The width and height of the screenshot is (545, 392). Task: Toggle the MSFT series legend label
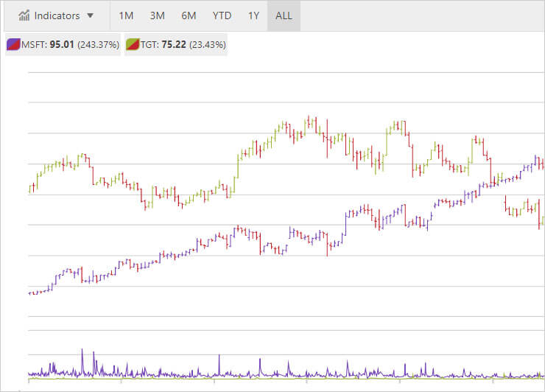coord(34,44)
